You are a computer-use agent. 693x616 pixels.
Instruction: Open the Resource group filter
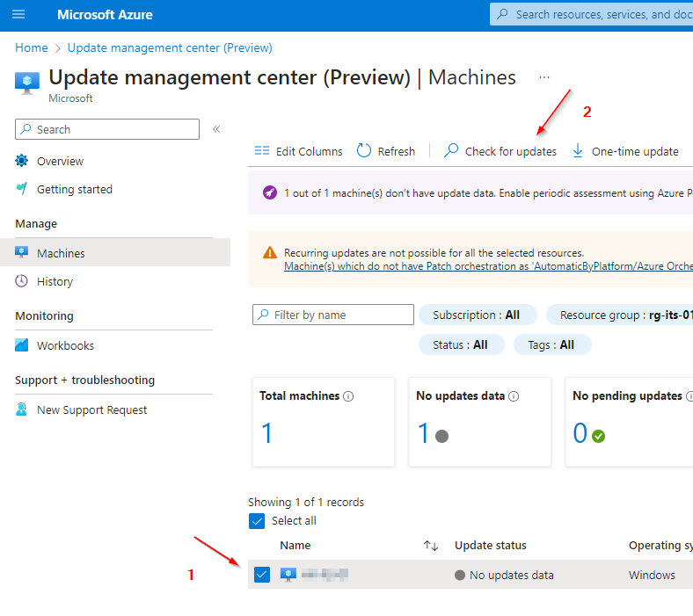620,315
